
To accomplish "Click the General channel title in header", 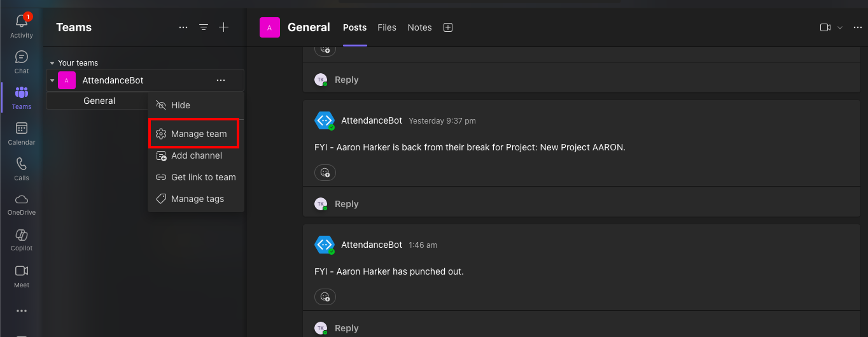I will coord(309,27).
